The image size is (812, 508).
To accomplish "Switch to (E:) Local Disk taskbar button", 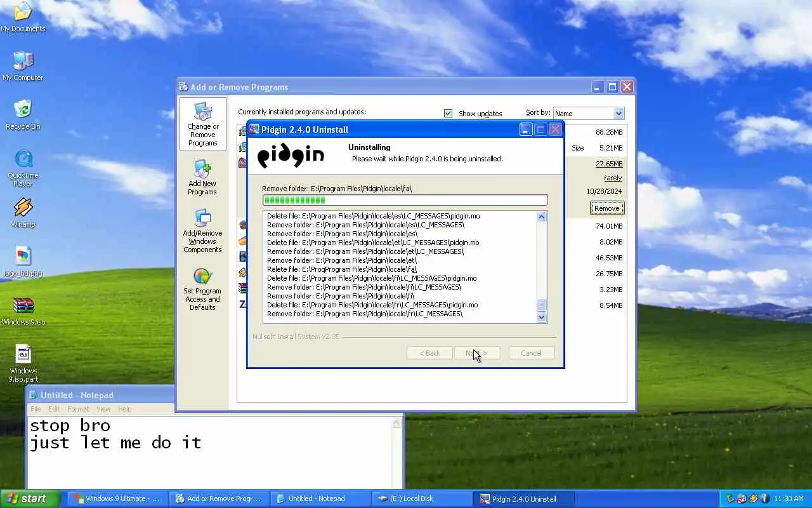I will coord(422,498).
